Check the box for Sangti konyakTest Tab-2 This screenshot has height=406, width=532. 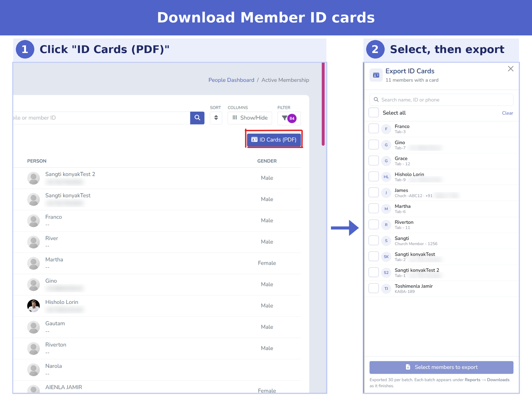374,256
